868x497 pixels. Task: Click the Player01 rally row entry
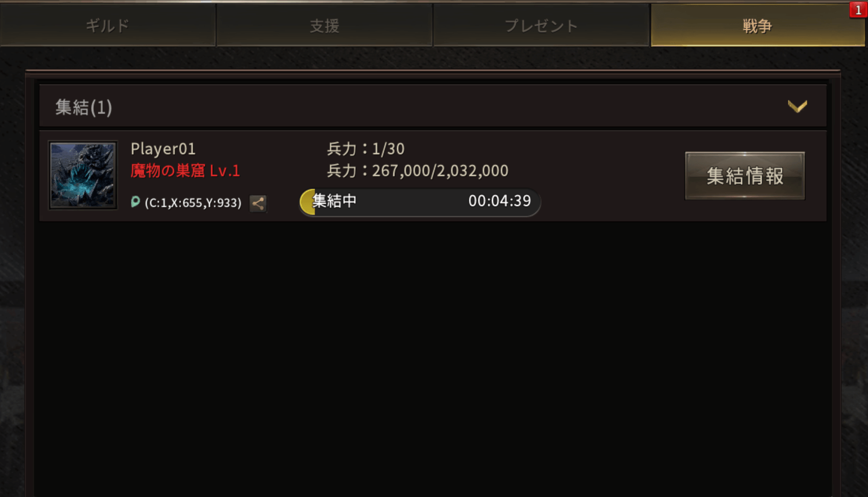point(433,176)
